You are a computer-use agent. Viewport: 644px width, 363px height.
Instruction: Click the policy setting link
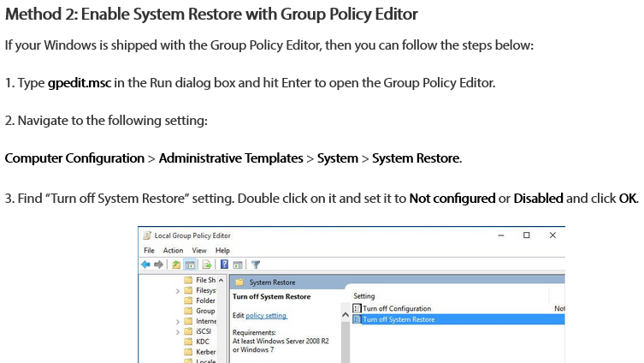click(x=266, y=316)
